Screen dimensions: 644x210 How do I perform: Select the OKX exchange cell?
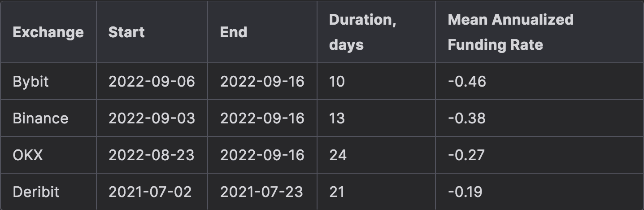point(28,155)
